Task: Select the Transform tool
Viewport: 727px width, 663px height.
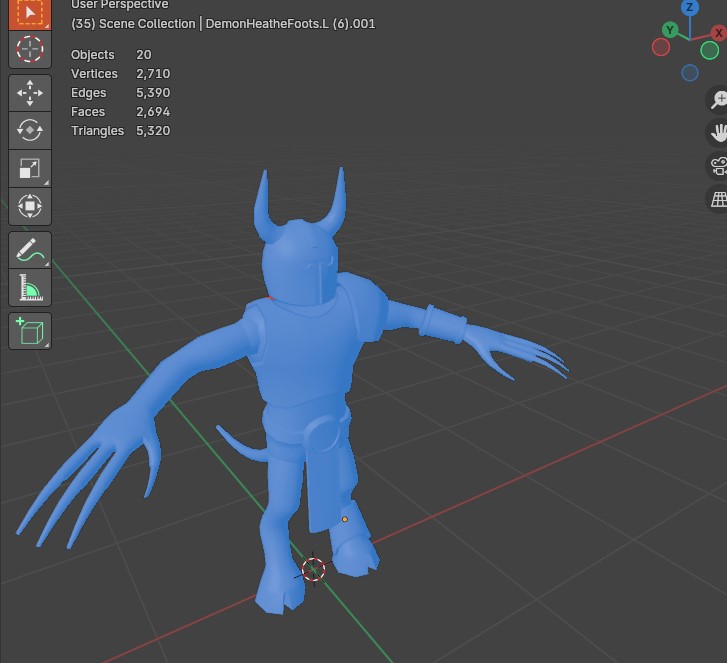Action: [30, 206]
